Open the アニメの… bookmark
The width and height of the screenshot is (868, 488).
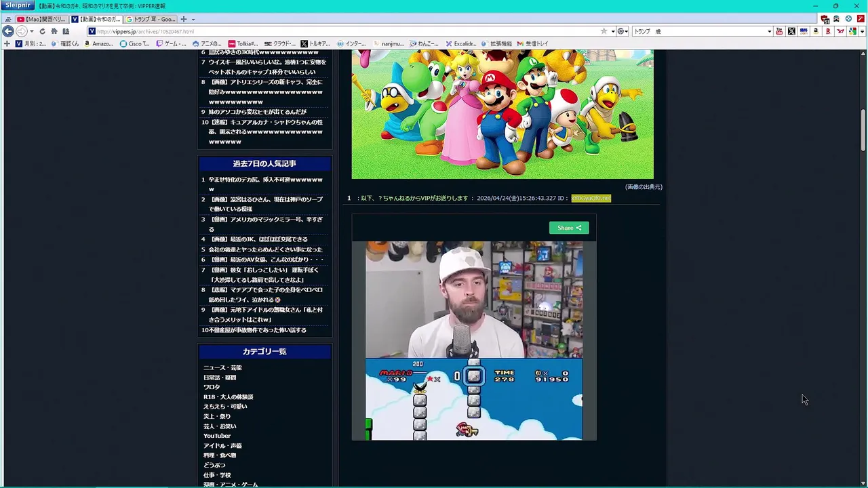point(207,43)
